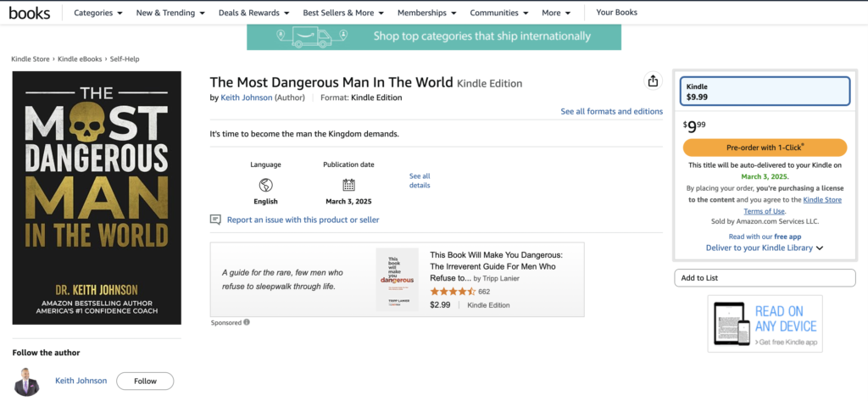The height and width of the screenshot is (401, 868).
Task: Open the Categories menu
Action: tap(98, 13)
